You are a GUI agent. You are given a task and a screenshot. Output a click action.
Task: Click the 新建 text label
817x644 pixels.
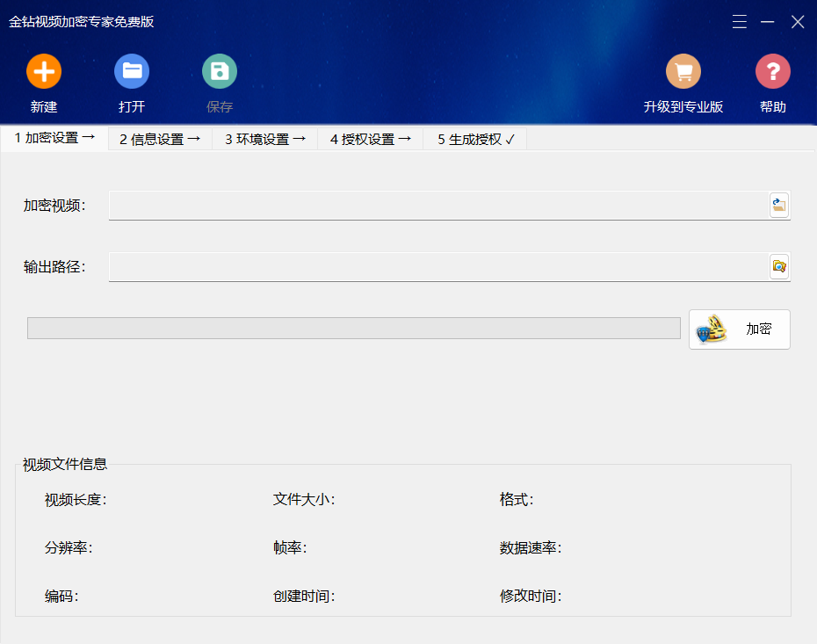pos(44,107)
